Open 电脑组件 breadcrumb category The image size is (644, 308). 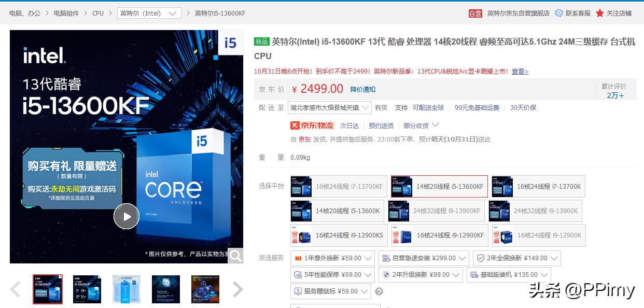click(x=66, y=13)
